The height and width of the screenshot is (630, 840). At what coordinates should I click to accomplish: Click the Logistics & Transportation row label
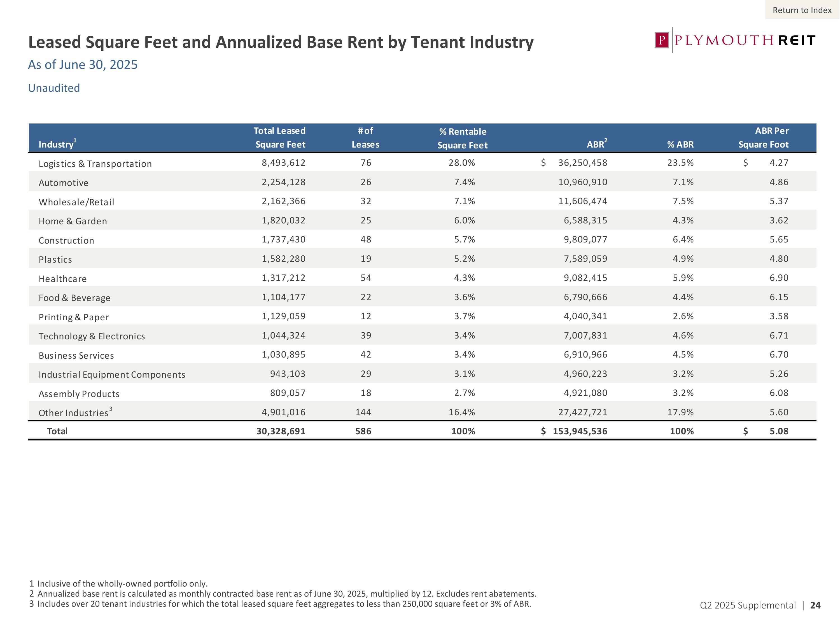tap(95, 164)
